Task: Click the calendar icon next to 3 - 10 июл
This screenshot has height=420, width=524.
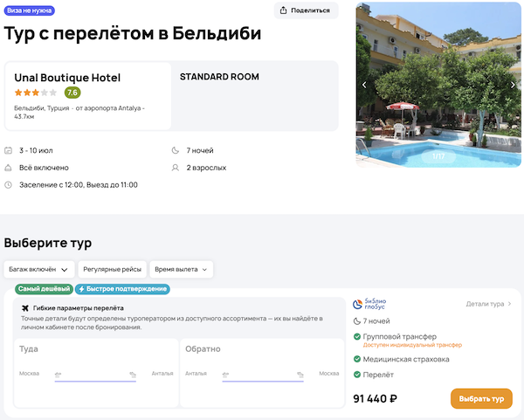Action: tap(9, 150)
